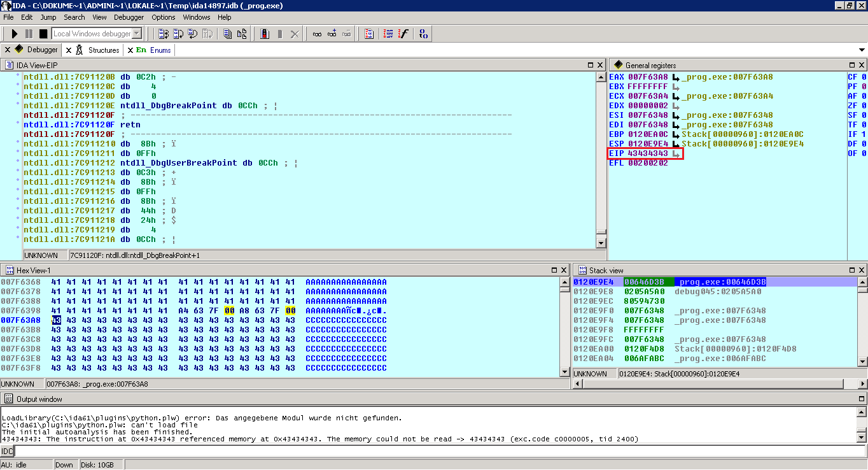
Task: Float the Hex View-1 panel
Action: (555, 270)
